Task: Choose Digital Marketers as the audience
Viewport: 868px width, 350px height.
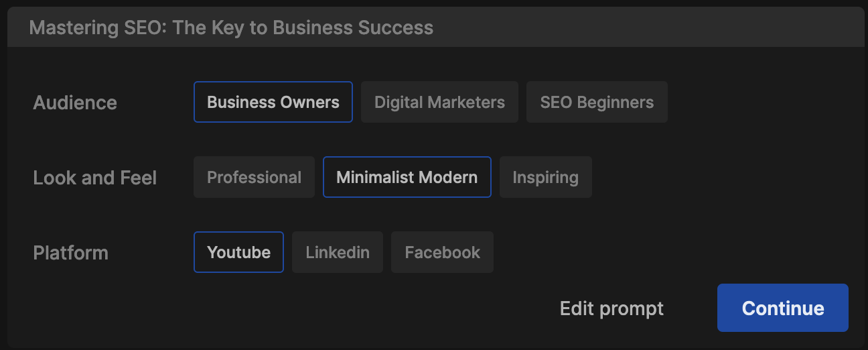Action: coord(439,102)
